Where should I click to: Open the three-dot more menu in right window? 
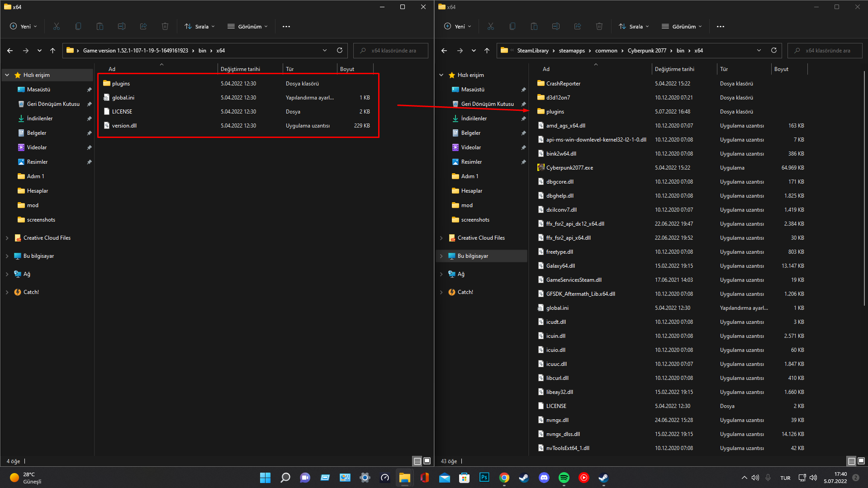(721, 26)
